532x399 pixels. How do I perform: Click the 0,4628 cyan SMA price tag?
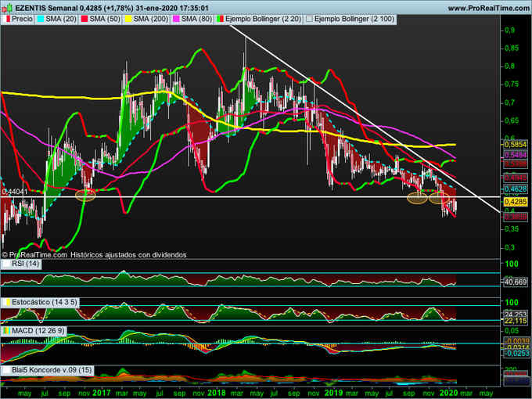[516, 189]
